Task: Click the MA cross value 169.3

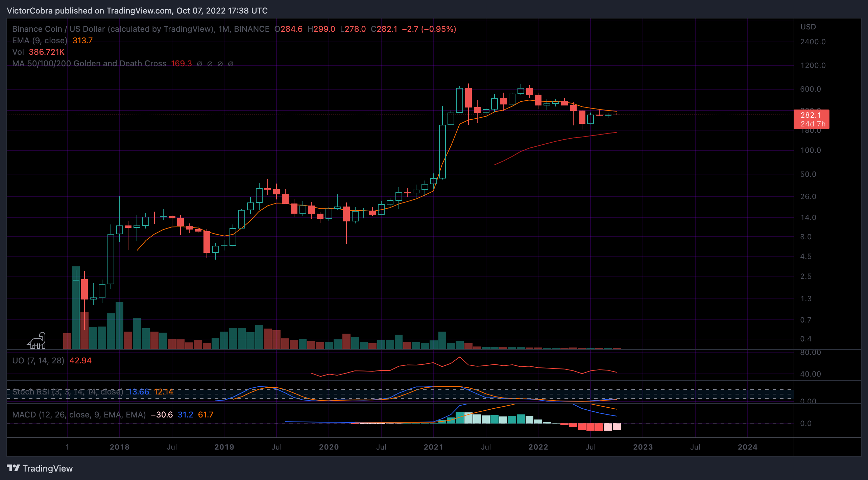Action: 182,64
